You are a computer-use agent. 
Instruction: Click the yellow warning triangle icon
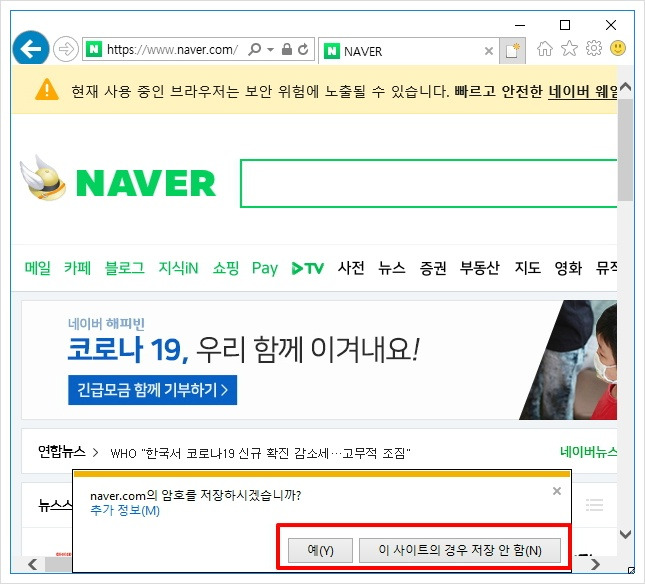coord(47,89)
